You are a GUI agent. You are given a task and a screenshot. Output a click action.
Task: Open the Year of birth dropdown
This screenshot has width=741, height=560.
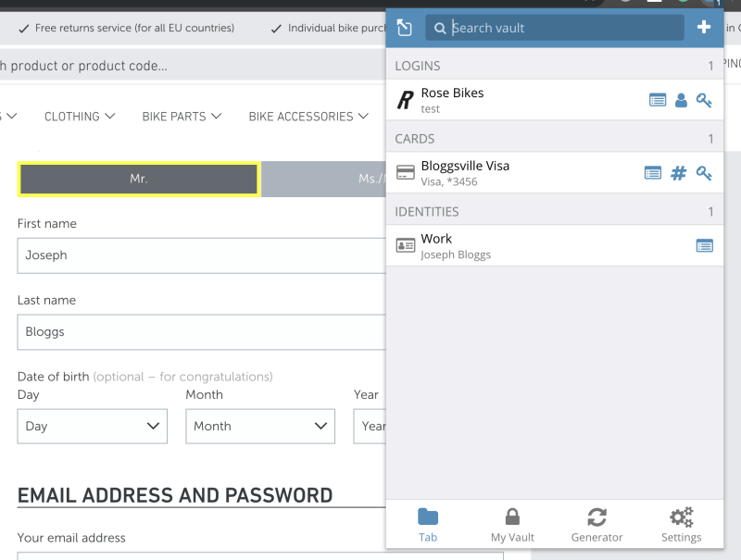[370, 426]
